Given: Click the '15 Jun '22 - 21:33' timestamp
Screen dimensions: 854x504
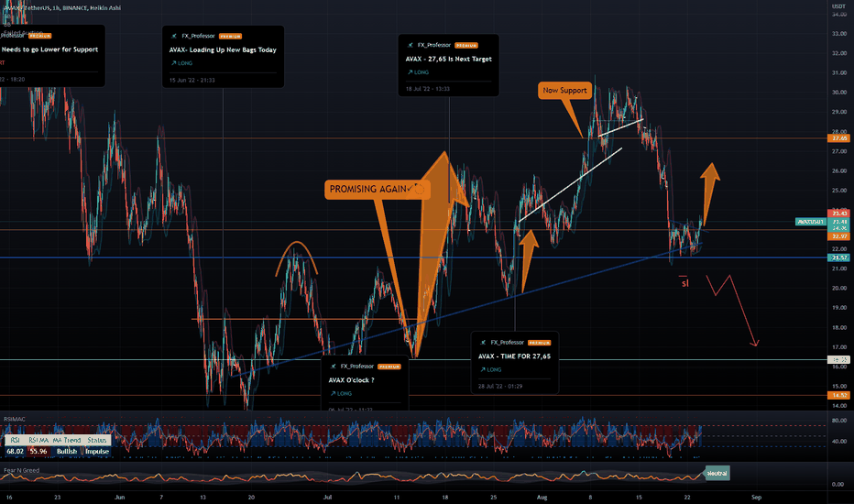Looking at the screenshot, I should 192,80.
